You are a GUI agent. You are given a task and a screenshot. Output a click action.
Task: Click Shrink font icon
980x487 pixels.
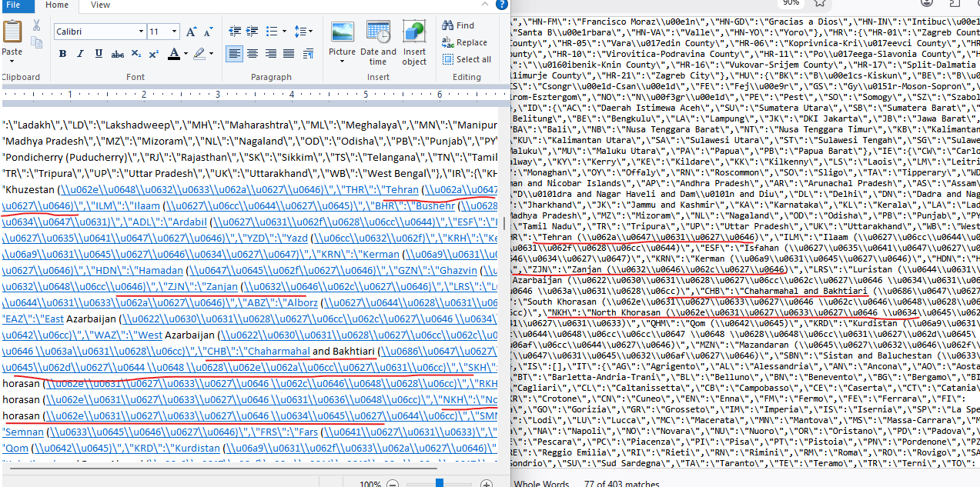[208, 32]
